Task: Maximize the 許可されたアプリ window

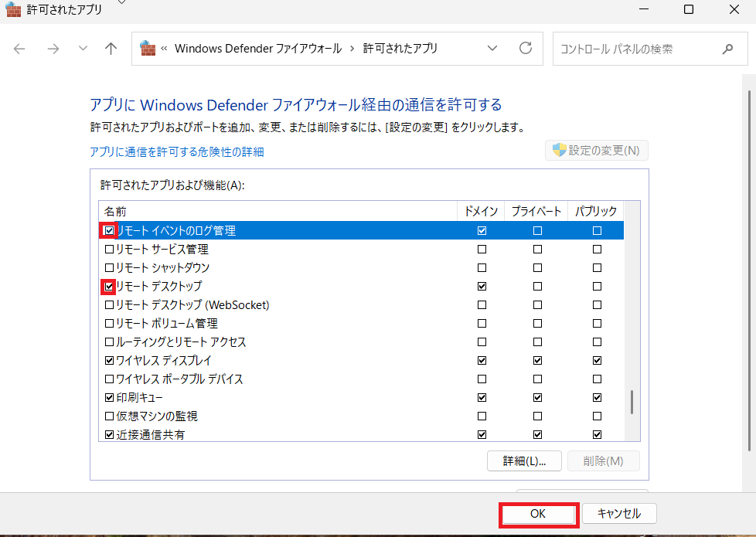Action: click(x=689, y=9)
